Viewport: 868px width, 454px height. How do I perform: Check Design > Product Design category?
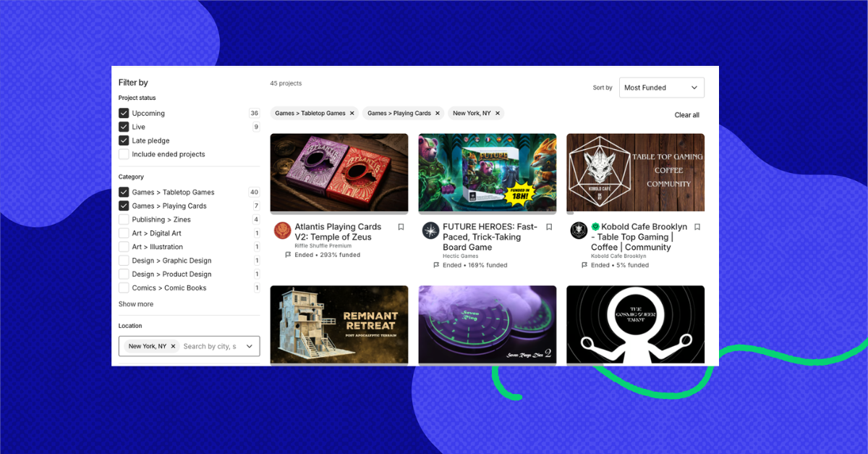[124, 274]
